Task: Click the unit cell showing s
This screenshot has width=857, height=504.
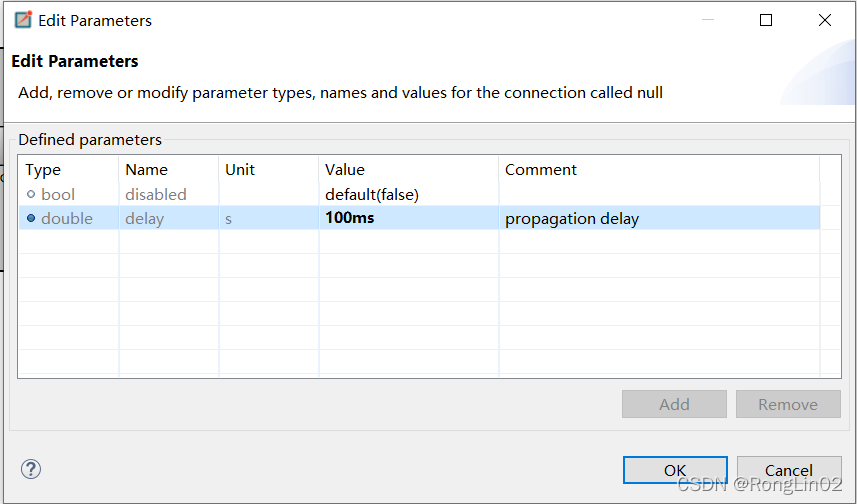Action: coord(229,218)
